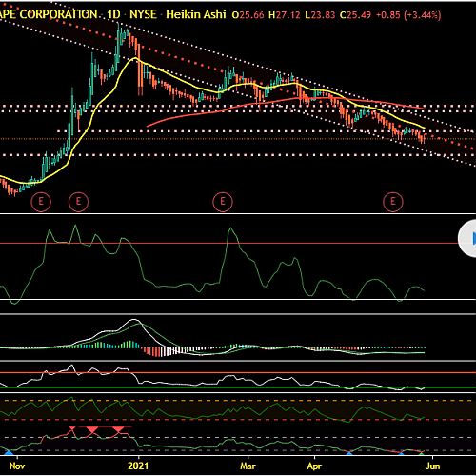The image size is (476, 476).
Task: Select the red long moving average line
Action: click(222, 110)
